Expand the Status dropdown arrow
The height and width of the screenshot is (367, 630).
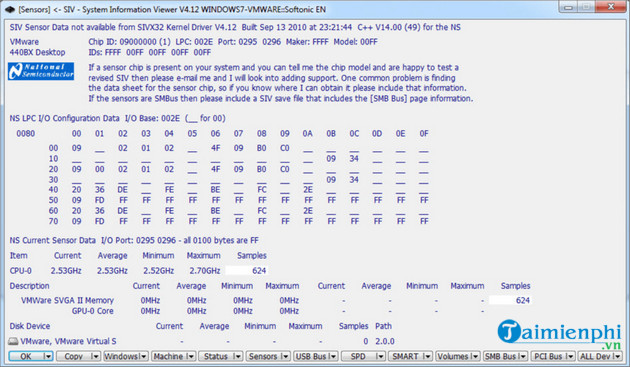[x=238, y=356]
